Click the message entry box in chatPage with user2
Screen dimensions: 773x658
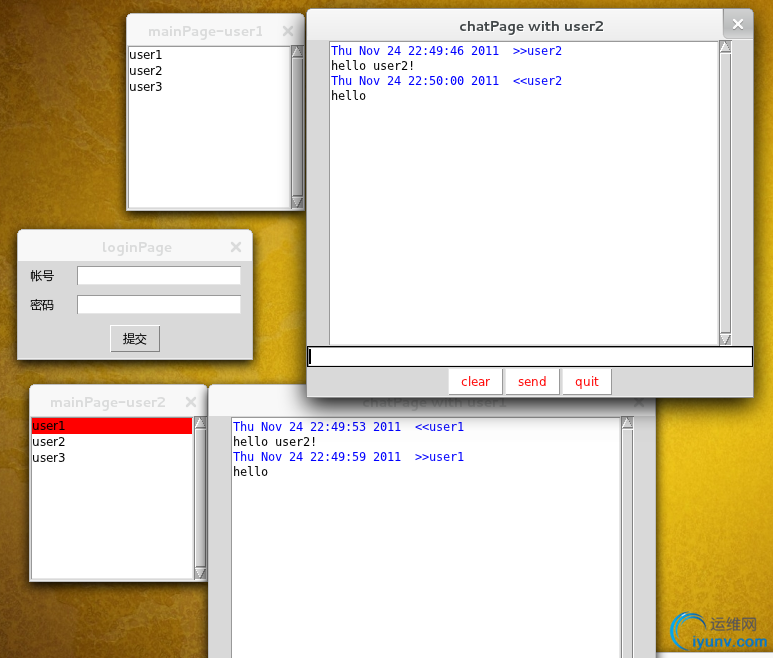click(x=530, y=356)
